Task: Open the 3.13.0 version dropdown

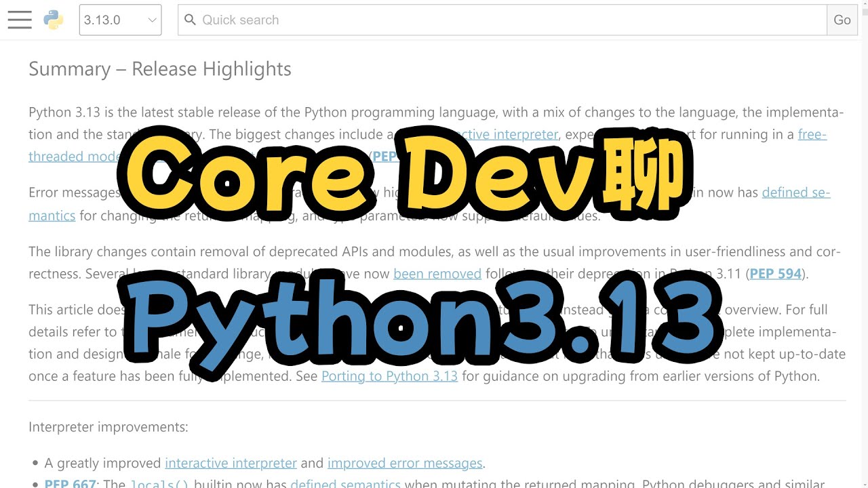Action: click(120, 20)
